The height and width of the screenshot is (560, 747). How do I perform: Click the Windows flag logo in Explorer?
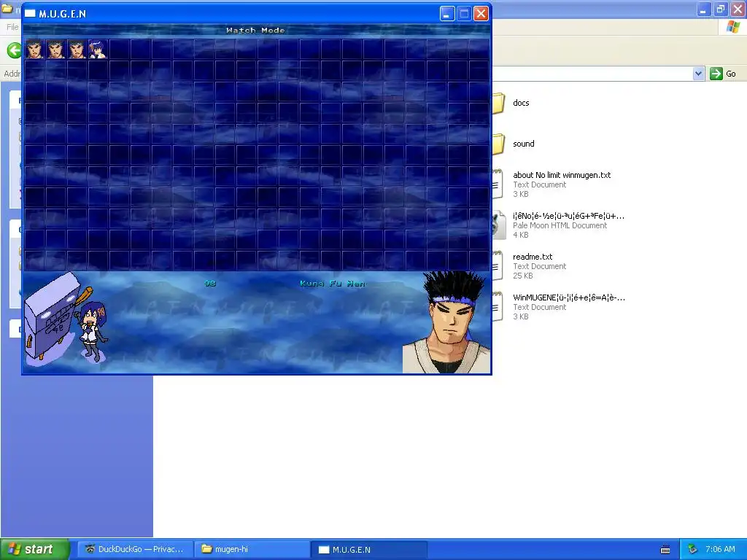(x=733, y=27)
